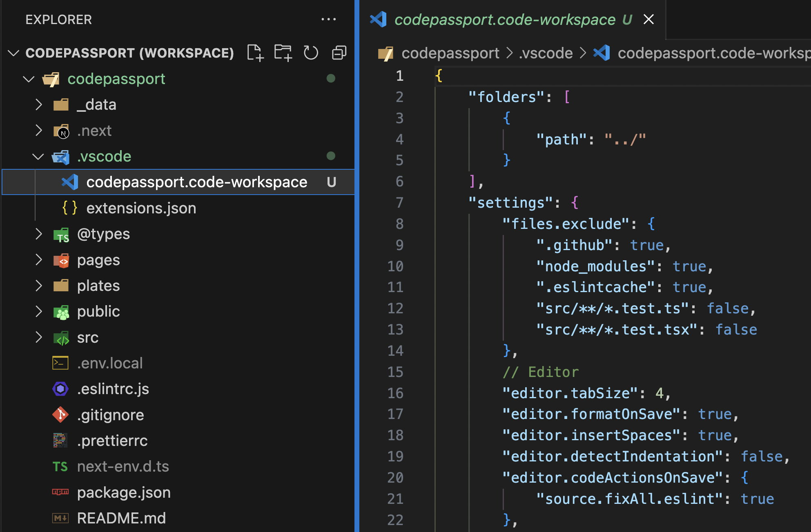Screen dimensions: 811x532
Task: Select the codepassport.code-workspace editor tab
Action: pos(504,20)
